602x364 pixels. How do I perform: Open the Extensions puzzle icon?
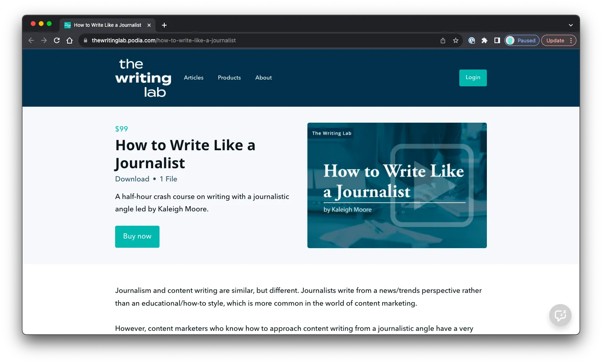484,40
